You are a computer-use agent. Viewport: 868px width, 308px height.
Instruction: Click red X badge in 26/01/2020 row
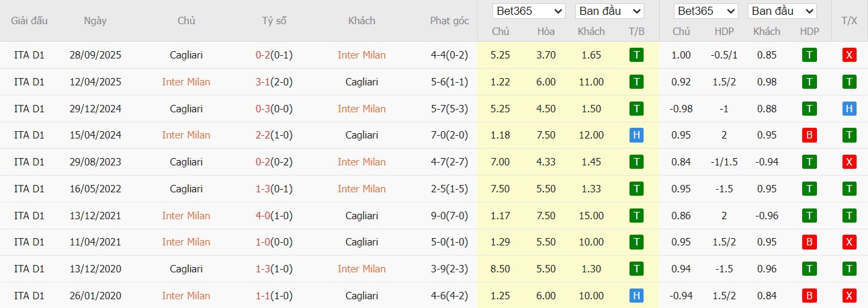click(x=849, y=295)
